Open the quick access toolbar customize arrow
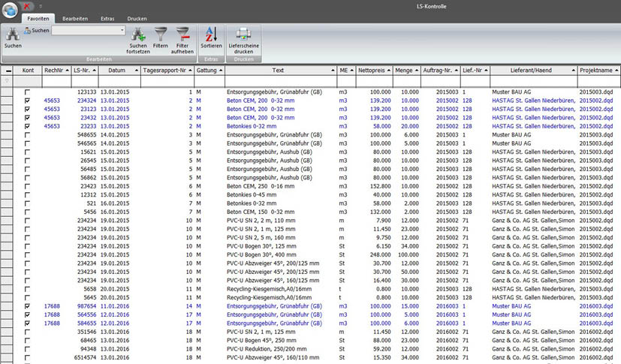 pyautogui.click(x=41, y=6)
